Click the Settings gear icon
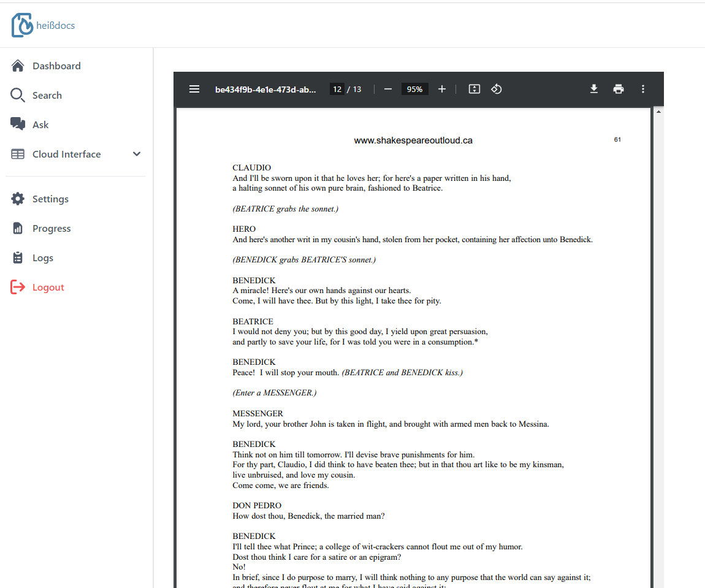 [x=18, y=199]
